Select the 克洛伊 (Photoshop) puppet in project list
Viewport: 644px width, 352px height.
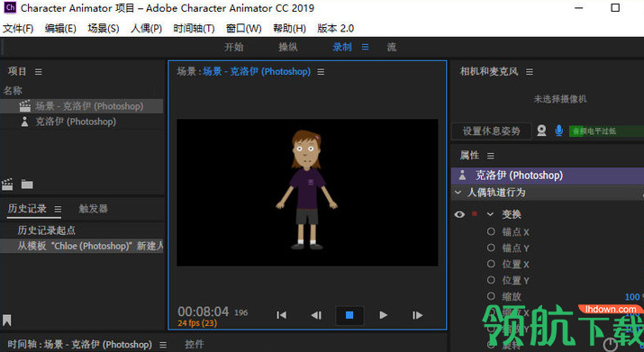pyautogui.click(x=82, y=122)
